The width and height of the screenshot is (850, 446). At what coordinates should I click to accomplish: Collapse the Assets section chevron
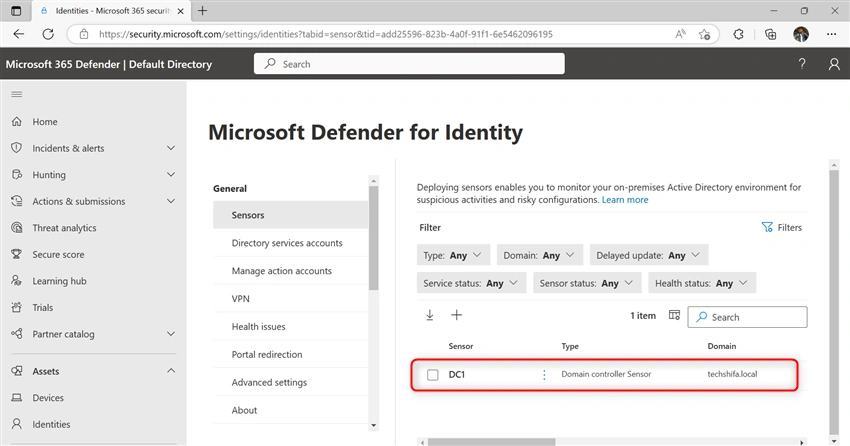171,371
